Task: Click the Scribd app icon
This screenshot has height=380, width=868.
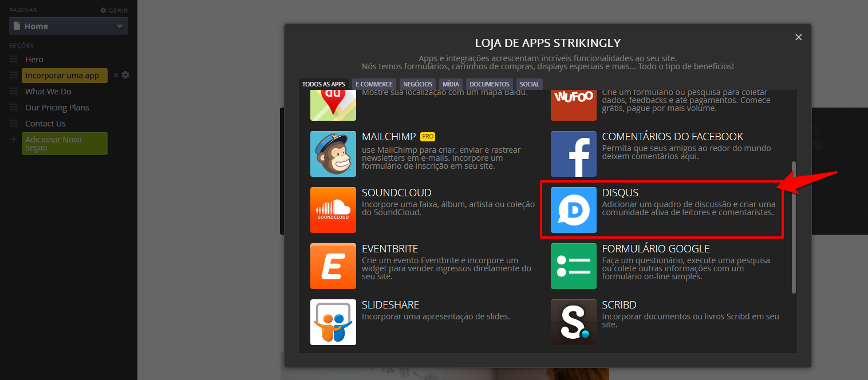Action: click(574, 322)
